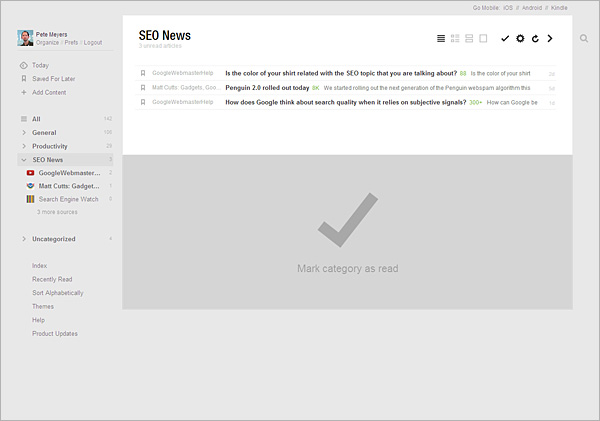Click Mark category as read panel
The image size is (600, 421).
click(347, 232)
